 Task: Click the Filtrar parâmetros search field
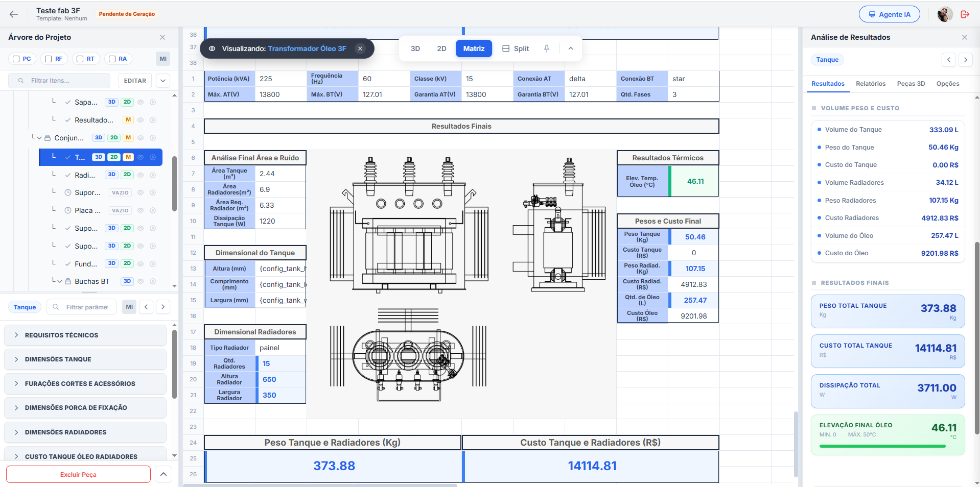pos(82,307)
